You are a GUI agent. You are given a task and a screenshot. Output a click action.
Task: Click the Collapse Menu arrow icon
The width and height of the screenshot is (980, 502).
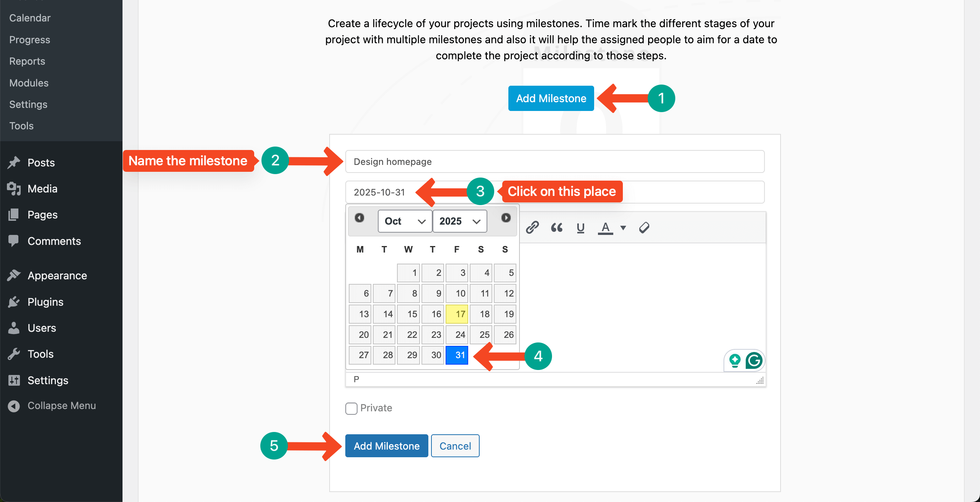coord(14,406)
